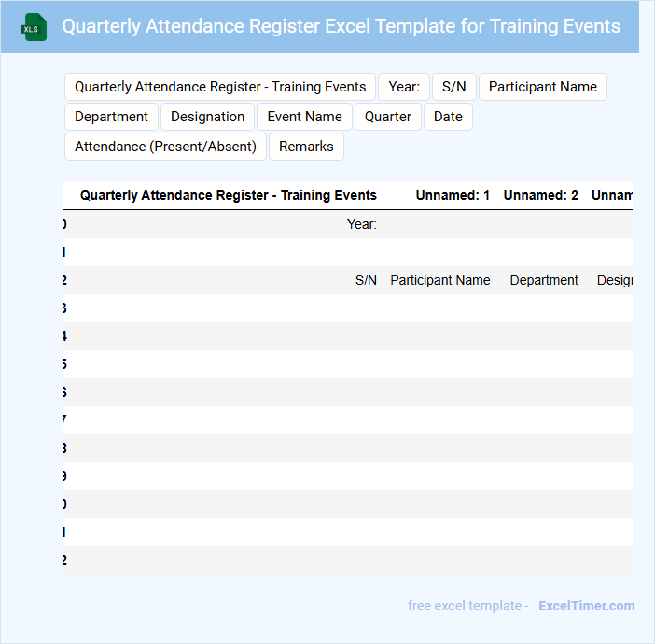Click the bold table header 'Quarterly Attendance Register - Training Events'
Image resolution: width=655 pixels, height=644 pixels.
(229, 195)
